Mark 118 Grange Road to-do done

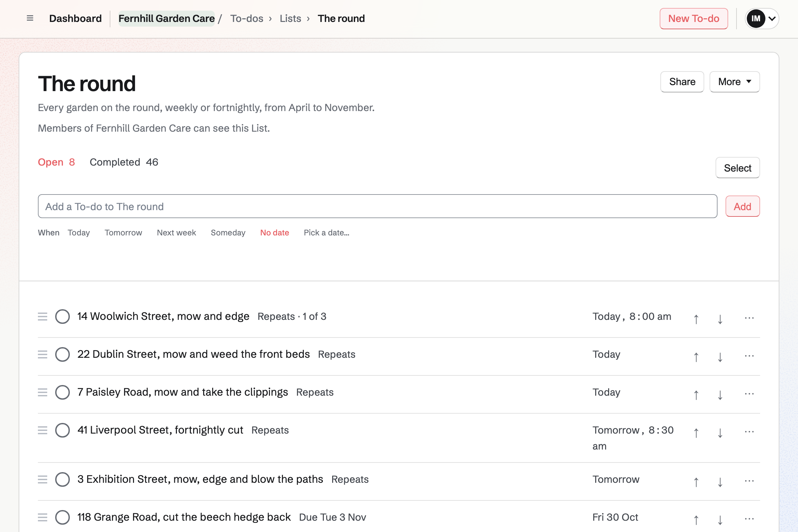63,517
